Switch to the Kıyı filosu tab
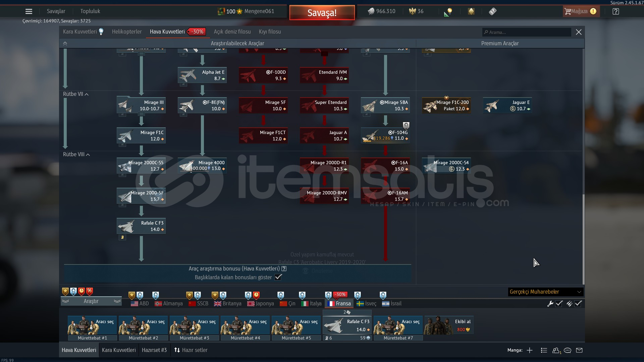The width and height of the screenshot is (644, 362). coord(270,32)
